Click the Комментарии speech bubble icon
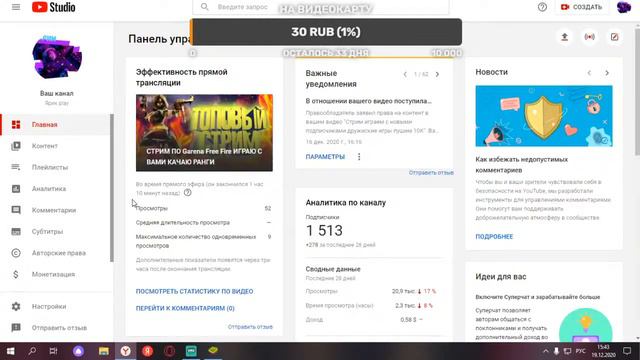The height and width of the screenshot is (360, 640). point(16,210)
